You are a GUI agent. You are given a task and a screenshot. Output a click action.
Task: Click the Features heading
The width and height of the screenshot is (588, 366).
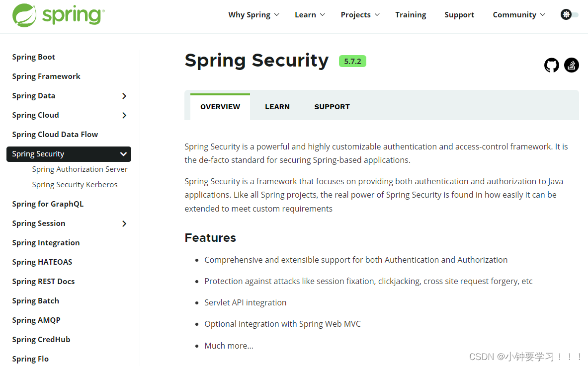210,238
